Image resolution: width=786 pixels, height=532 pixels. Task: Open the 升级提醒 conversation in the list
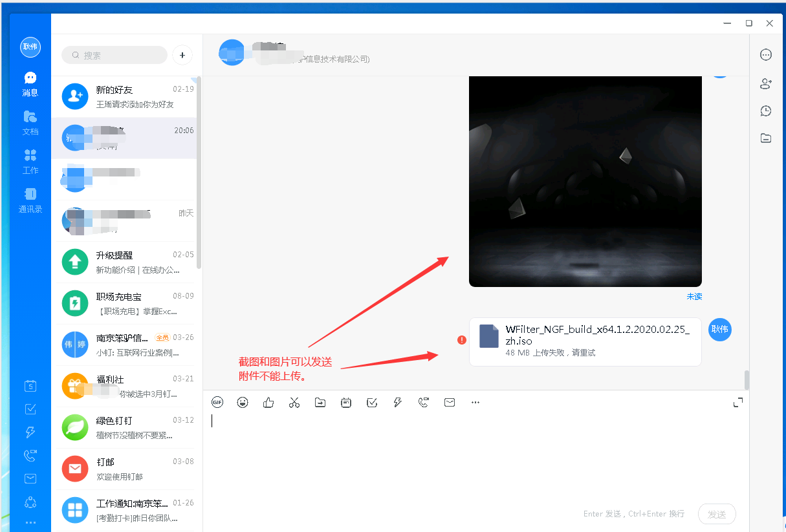[x=127, y=262]
